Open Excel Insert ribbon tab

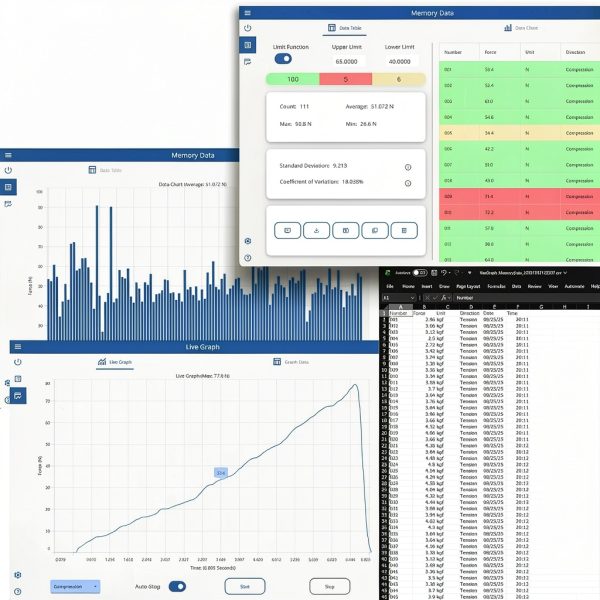pyautogui.click(x=427, y=286)
